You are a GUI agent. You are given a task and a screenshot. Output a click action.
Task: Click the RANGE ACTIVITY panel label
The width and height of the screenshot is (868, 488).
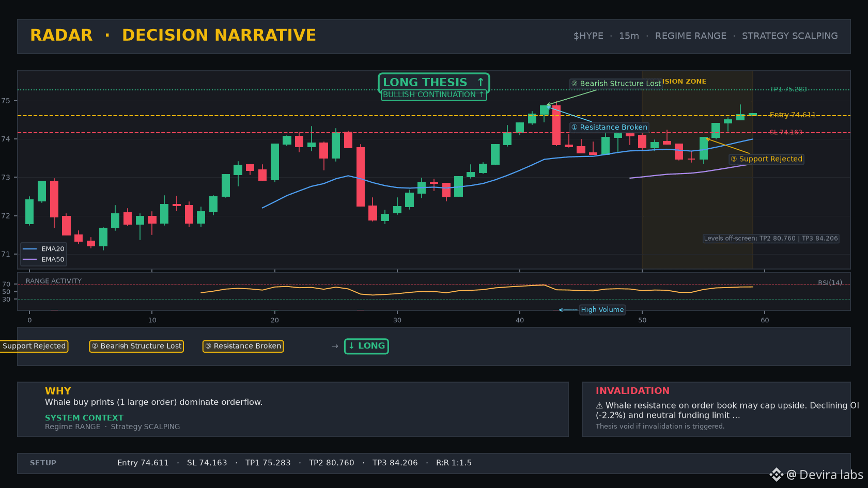[54, 281]
